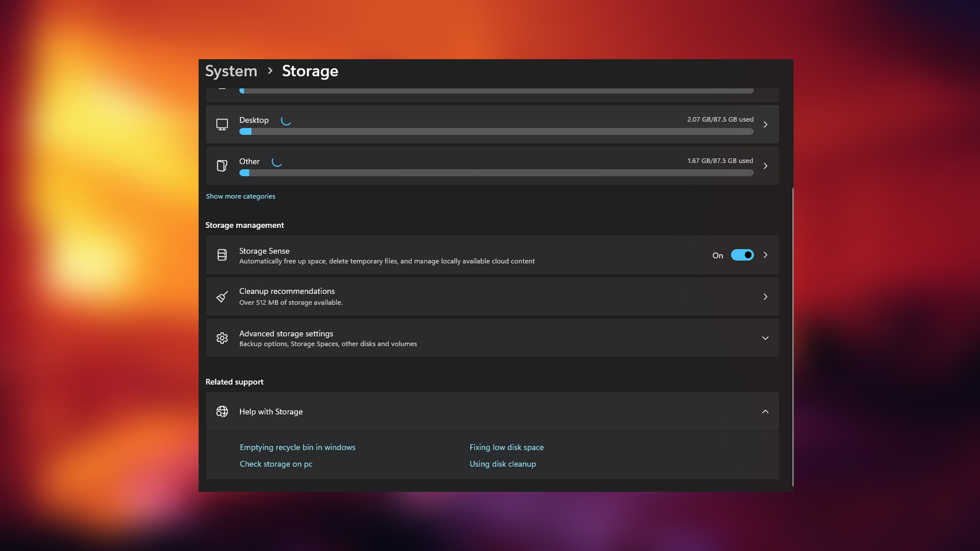
Task: Open Fixing low disk space link
Action: [x=506, y=447]
